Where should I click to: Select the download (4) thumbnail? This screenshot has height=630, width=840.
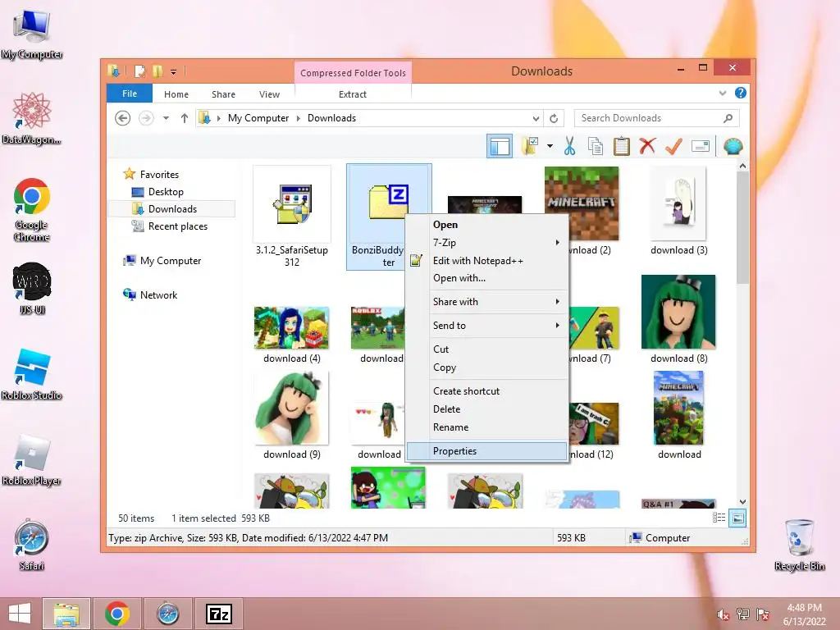pos(292,336)
